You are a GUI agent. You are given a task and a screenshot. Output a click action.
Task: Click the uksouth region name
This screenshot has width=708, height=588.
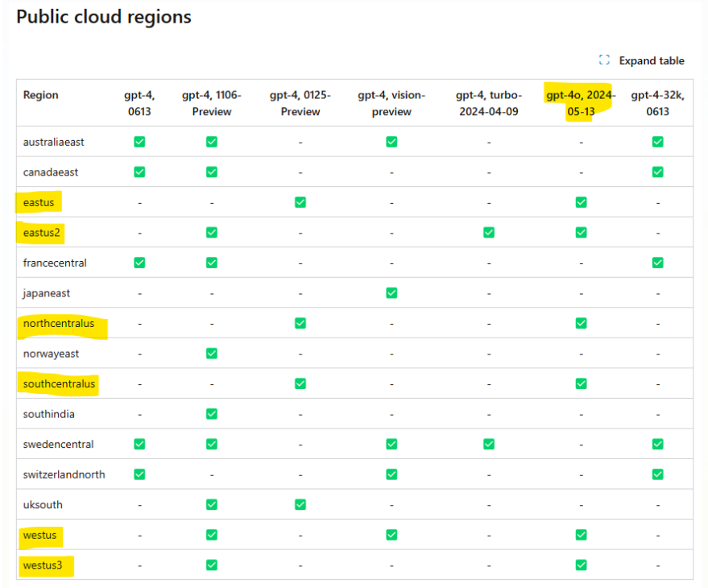point(43,505)
